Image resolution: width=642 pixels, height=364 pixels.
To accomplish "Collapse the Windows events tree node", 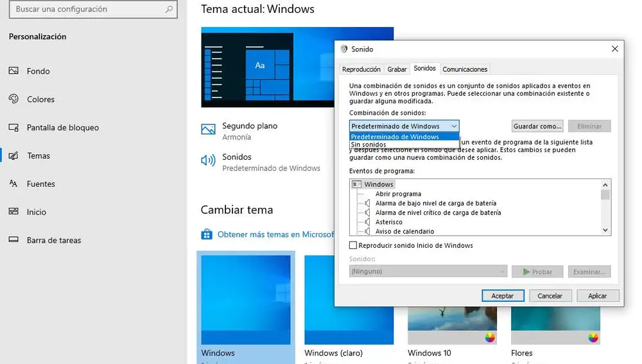I will (356, 184).
